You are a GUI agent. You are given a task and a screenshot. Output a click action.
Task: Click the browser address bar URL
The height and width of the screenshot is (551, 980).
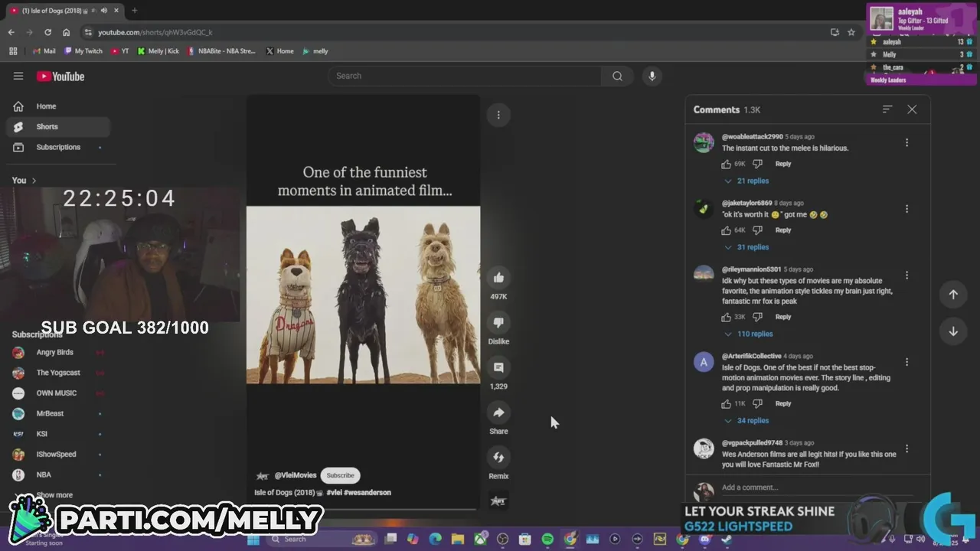tap(155, 32)
